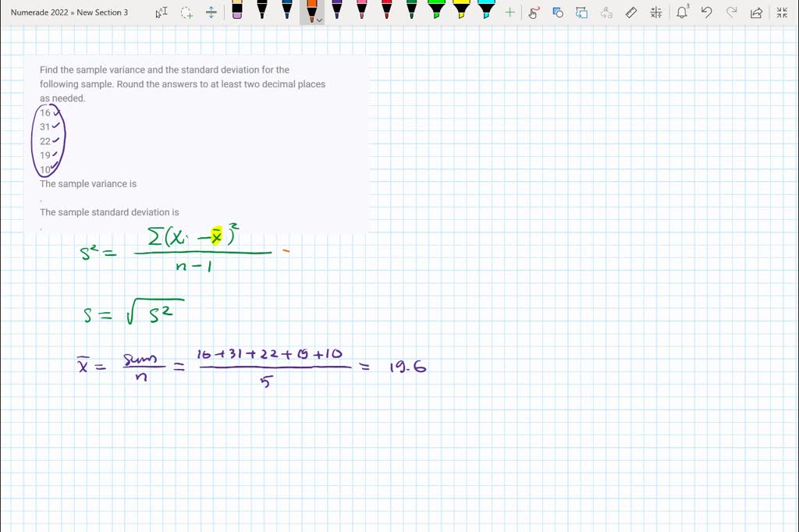Open the orange pen settings dropdown
This screenshot has height=532, width=799.
(x=320, y=20)
